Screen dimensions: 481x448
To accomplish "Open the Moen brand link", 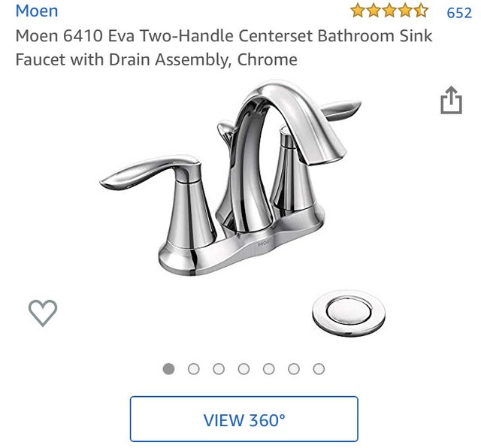I will (37, 11).
